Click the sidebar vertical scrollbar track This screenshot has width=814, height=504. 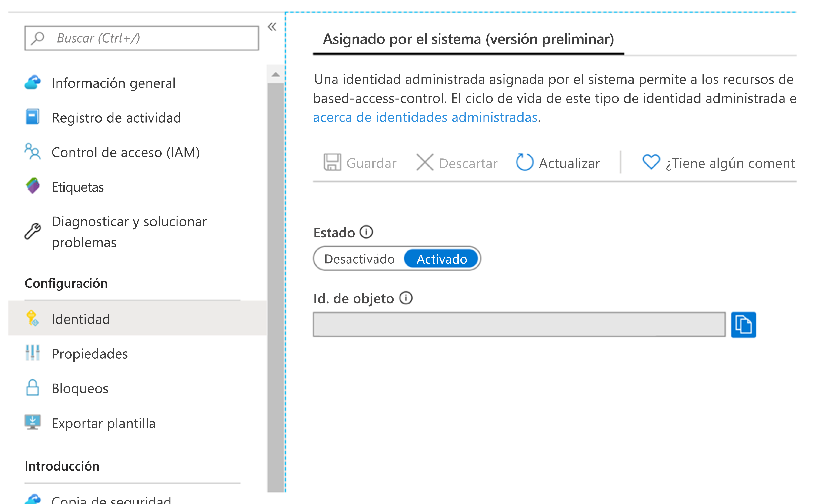(276, 287)
